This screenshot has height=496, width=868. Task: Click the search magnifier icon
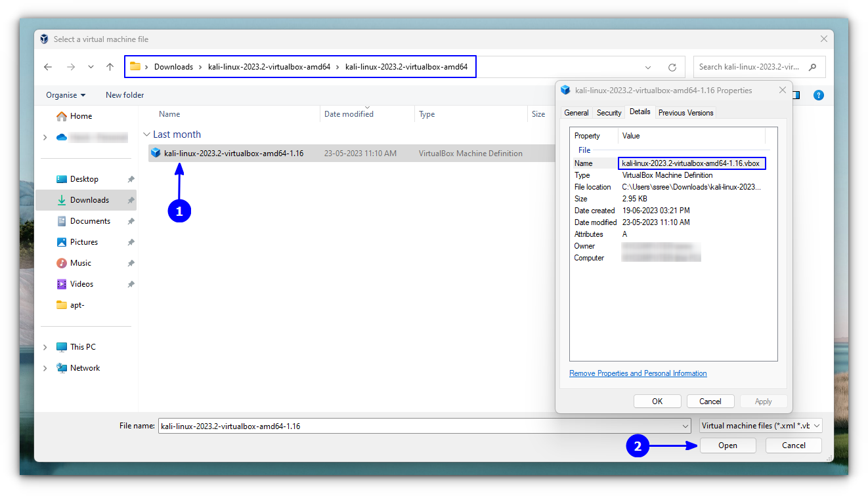click(813, 67)
